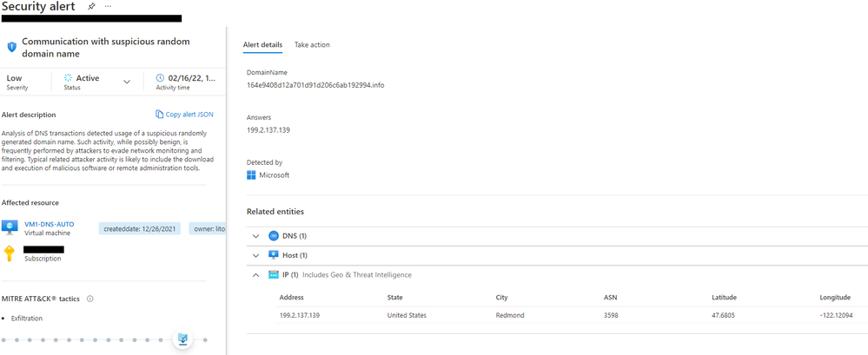Viewport: 868px width, 355px height.
Task: Expand the DNS (1) entity group
Action: tap(255, 236)
